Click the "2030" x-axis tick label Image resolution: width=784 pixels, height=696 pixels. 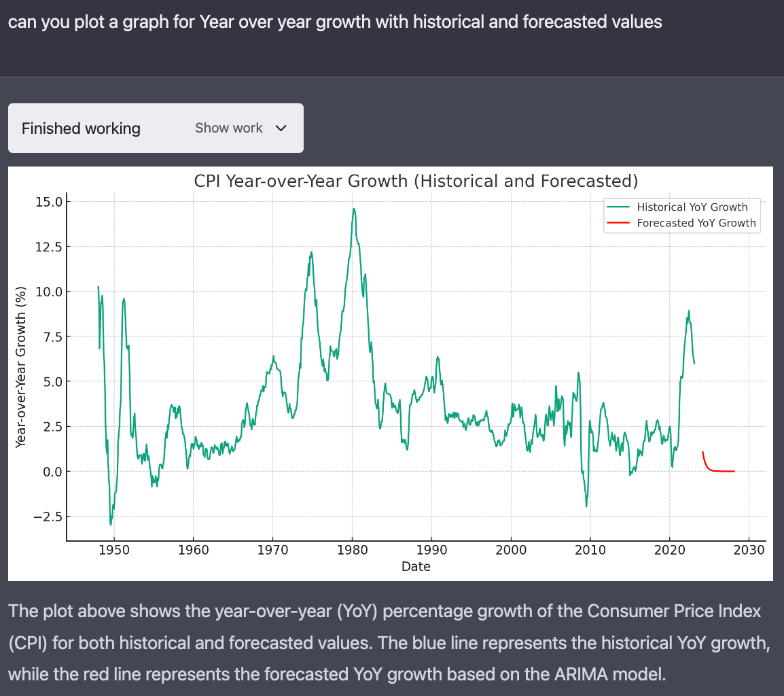point(748,550)
